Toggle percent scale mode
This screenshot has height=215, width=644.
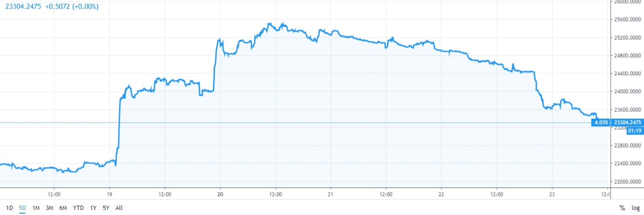click(622, 208)
